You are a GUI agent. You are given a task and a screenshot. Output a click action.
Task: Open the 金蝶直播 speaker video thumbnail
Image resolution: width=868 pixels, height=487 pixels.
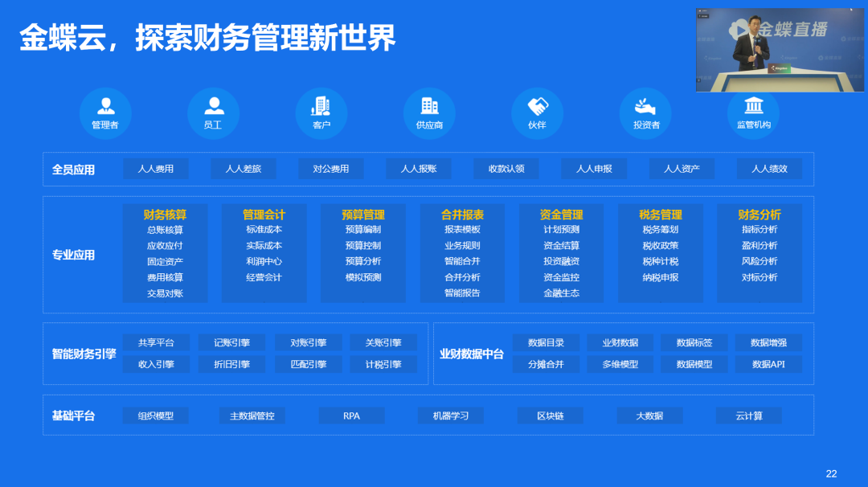[x=780, y=50]
